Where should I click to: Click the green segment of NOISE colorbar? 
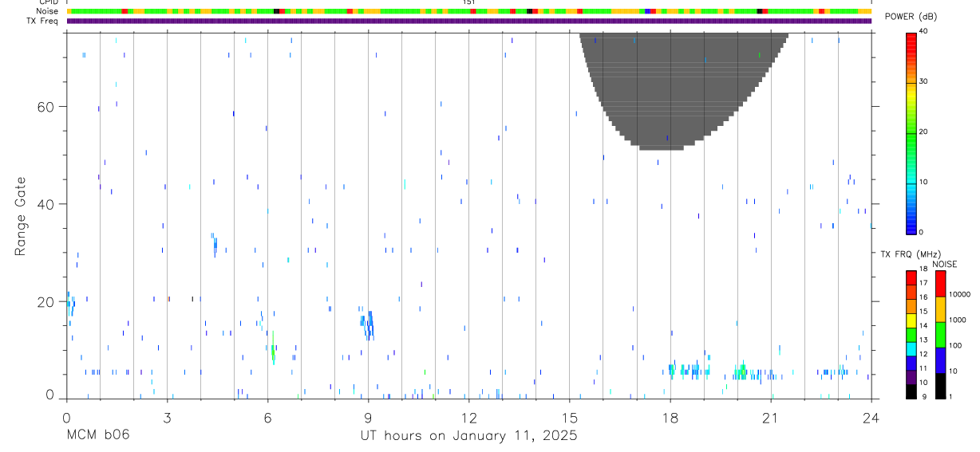point(940,335)
